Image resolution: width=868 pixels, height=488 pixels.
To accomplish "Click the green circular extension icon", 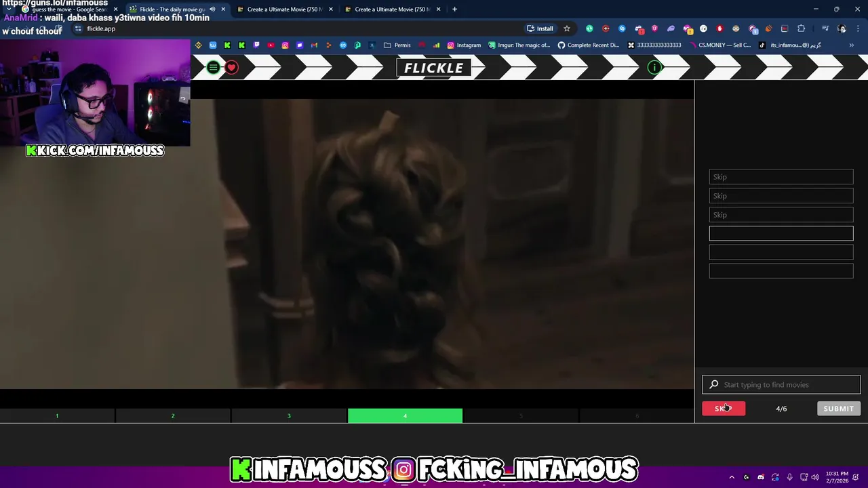I will pos(589,28).
